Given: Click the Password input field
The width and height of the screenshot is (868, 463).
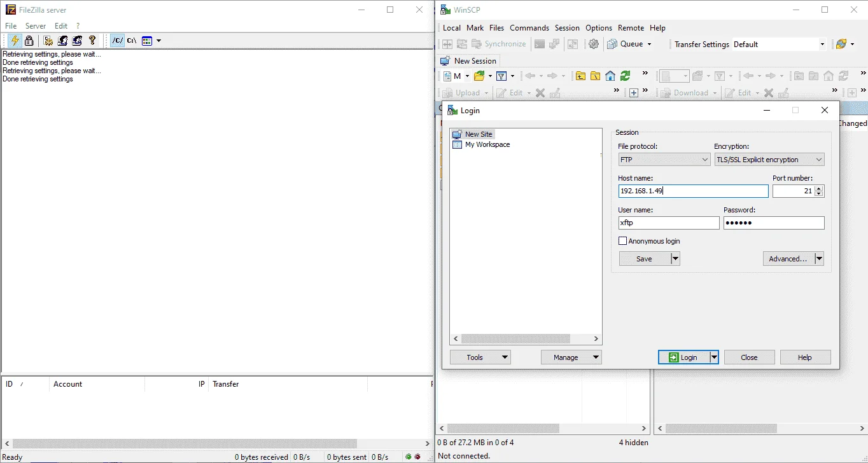Looking at the screenshot, I should 774,223.
